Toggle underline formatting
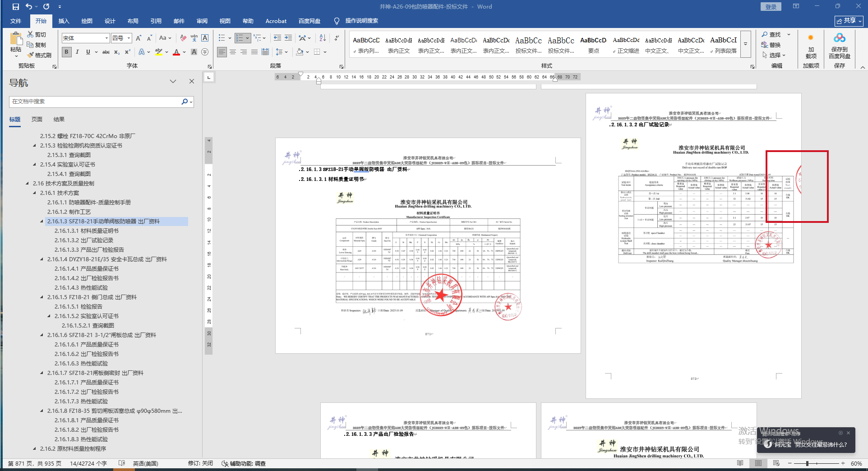 [x=88, y=52]
